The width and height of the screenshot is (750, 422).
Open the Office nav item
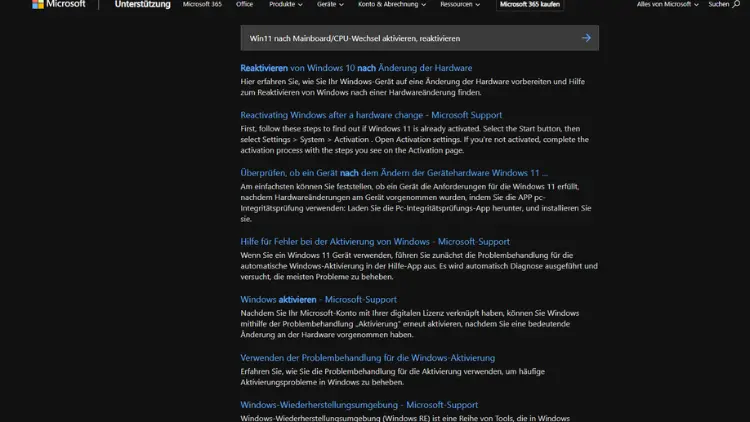click(x=244, y=4)
